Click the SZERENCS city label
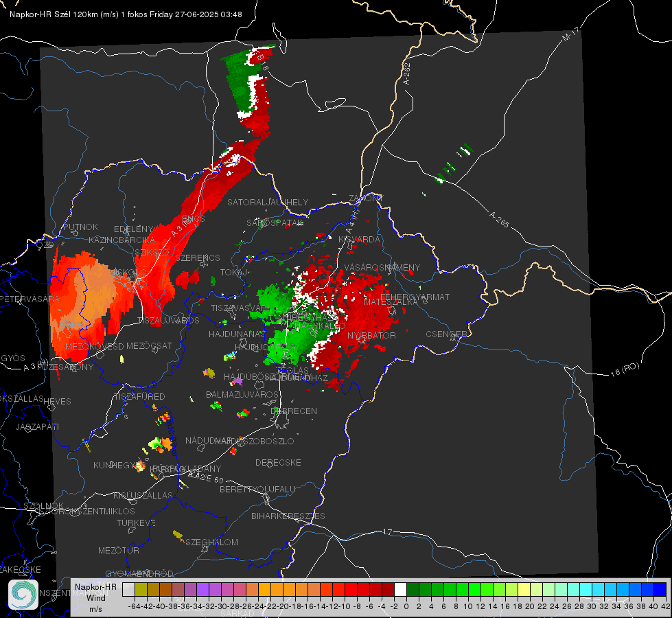The image size is (672, 618). pos(198,257)
